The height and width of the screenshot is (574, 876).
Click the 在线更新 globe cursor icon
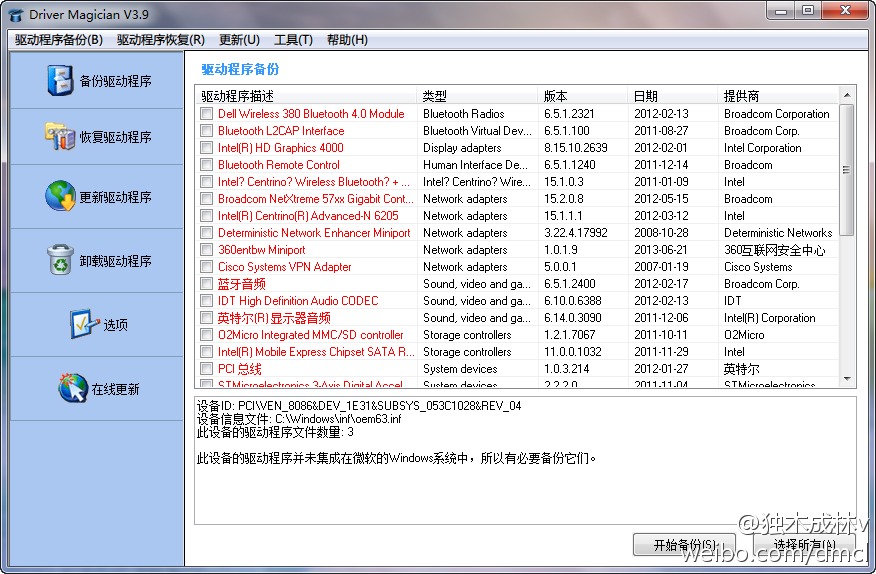point(73,388)
